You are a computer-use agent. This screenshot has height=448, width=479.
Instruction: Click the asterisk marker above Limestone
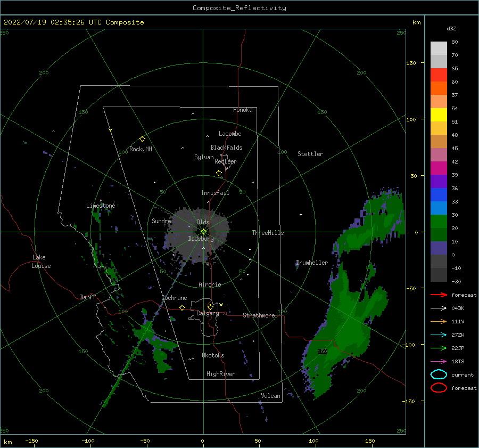coord(101,201)
